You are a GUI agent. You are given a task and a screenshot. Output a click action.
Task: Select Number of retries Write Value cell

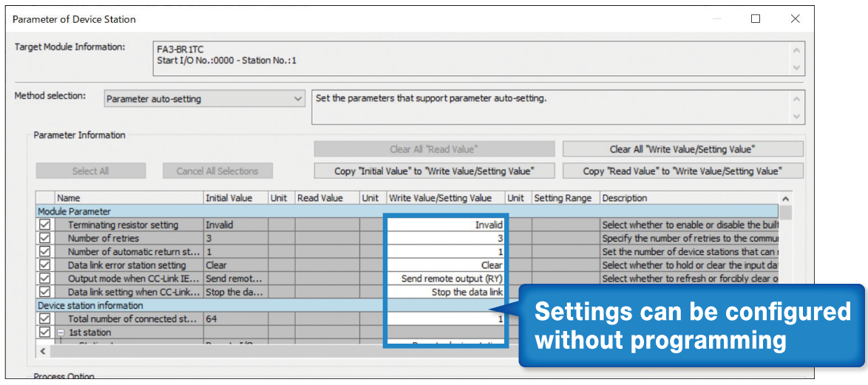coord(445,238)
